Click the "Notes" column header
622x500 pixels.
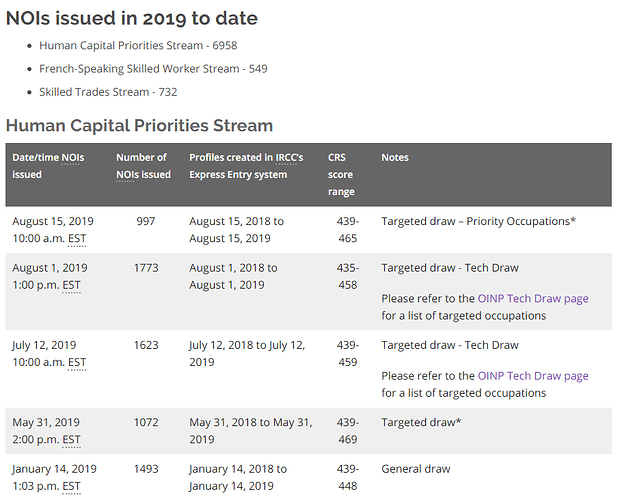click(x=395, y=158)
